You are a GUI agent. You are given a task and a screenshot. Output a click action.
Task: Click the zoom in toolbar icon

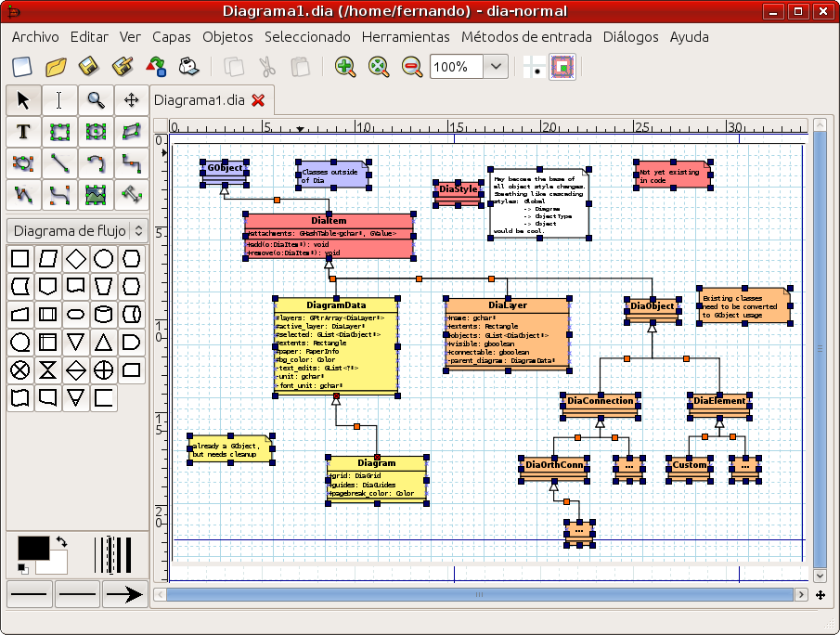(x=345, y=67)
